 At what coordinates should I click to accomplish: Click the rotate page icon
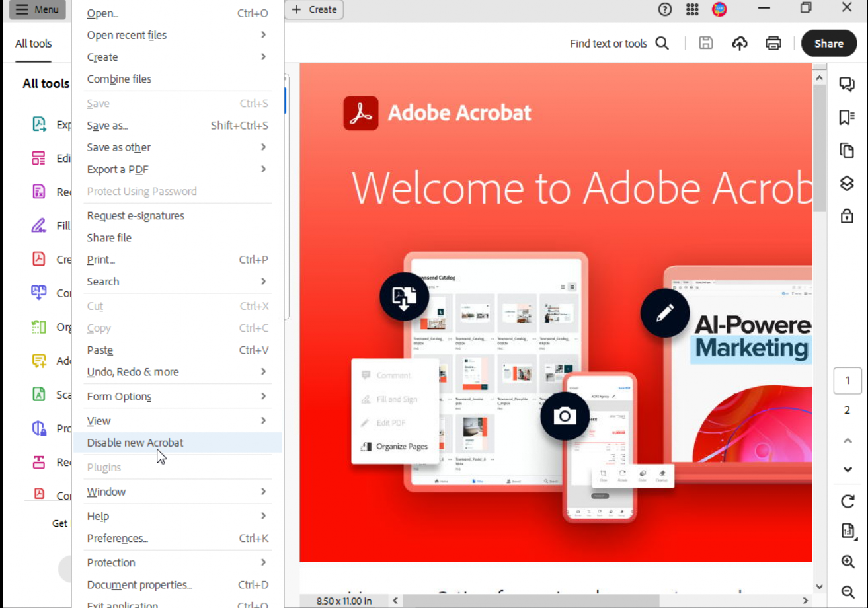[x=848, y=502]
